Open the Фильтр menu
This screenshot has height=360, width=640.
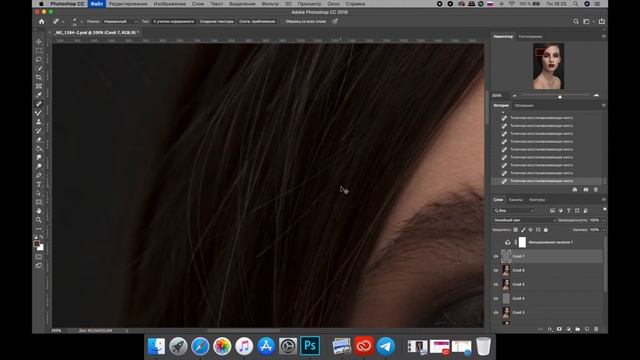[x=270, y=4]
